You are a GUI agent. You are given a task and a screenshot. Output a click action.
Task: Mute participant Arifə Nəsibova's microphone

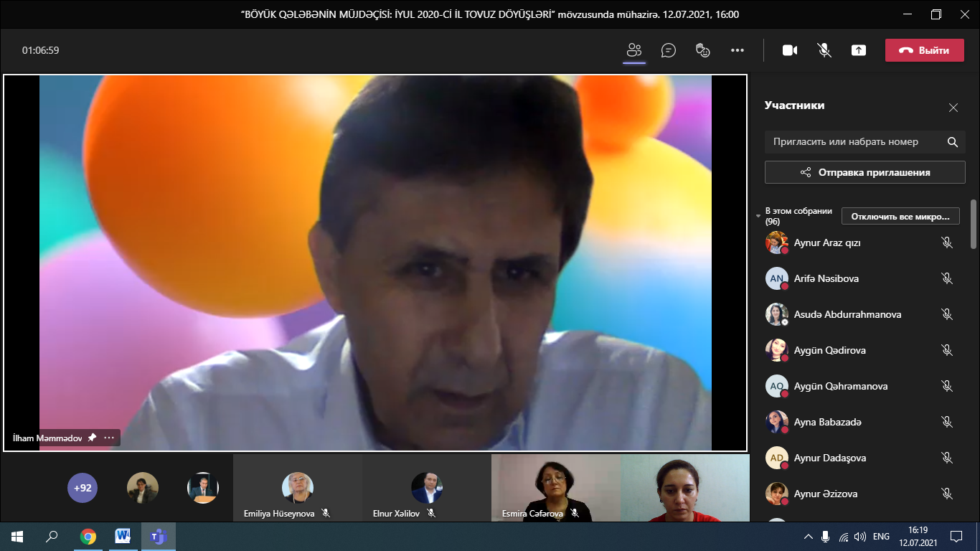pyautogui.click(x=947, y=278)
